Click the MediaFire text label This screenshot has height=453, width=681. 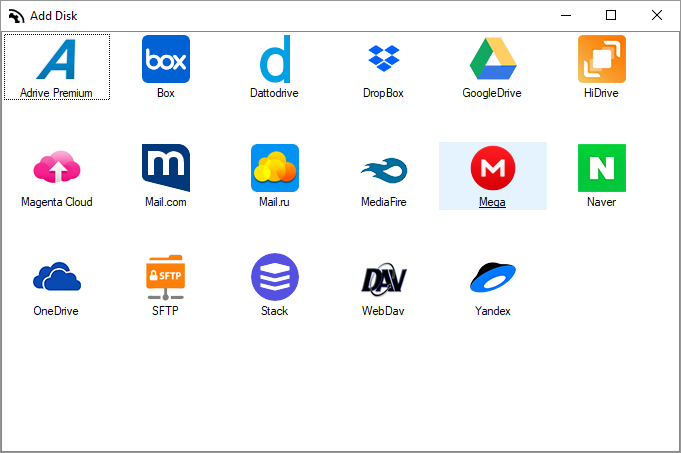pos(384,202)
